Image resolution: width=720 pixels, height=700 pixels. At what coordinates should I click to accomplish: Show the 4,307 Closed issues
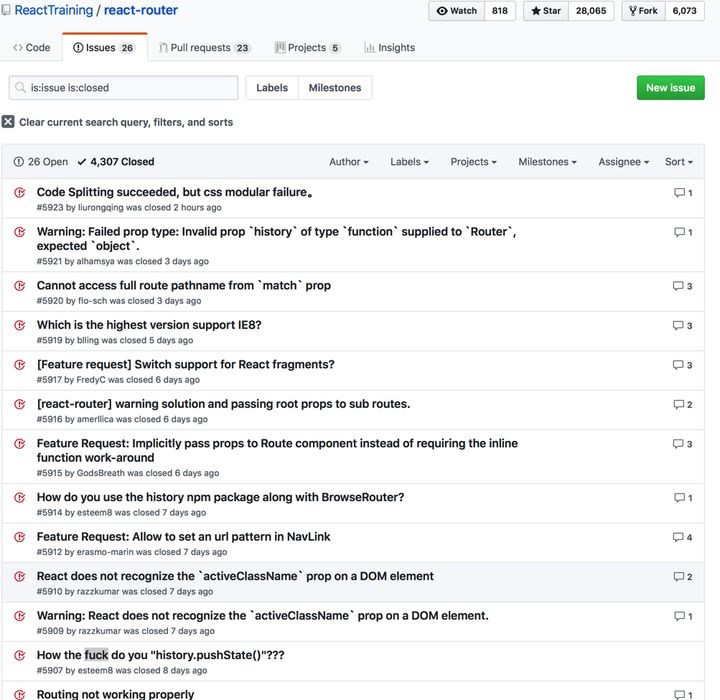tap(116, 162)
